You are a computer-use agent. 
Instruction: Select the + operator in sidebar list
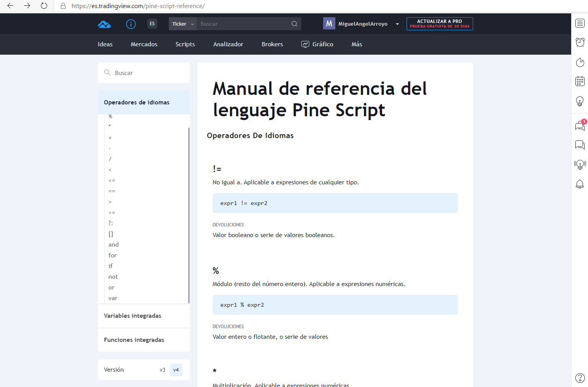[110, 138]
